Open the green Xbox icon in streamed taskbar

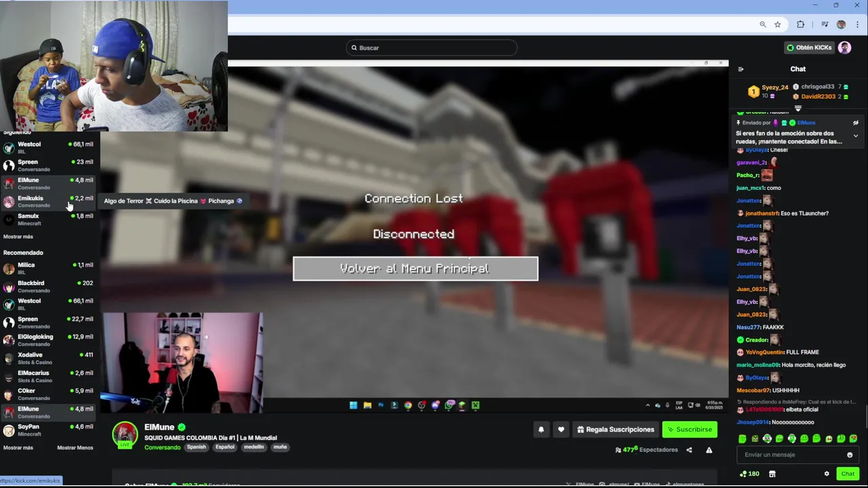(x=475, y=405)
